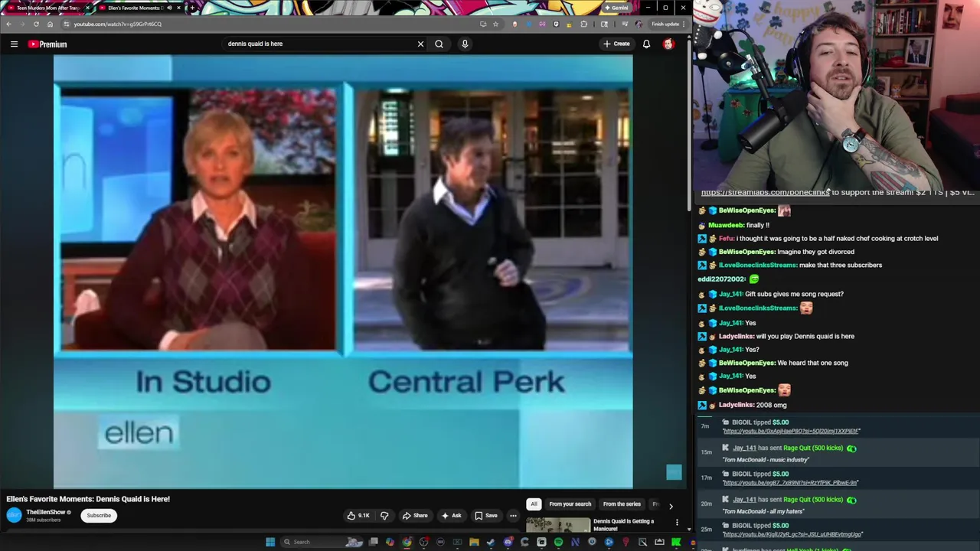Close the 'Teen Murders Mom' tab
The image size is (980, 551).
(88, 8)
